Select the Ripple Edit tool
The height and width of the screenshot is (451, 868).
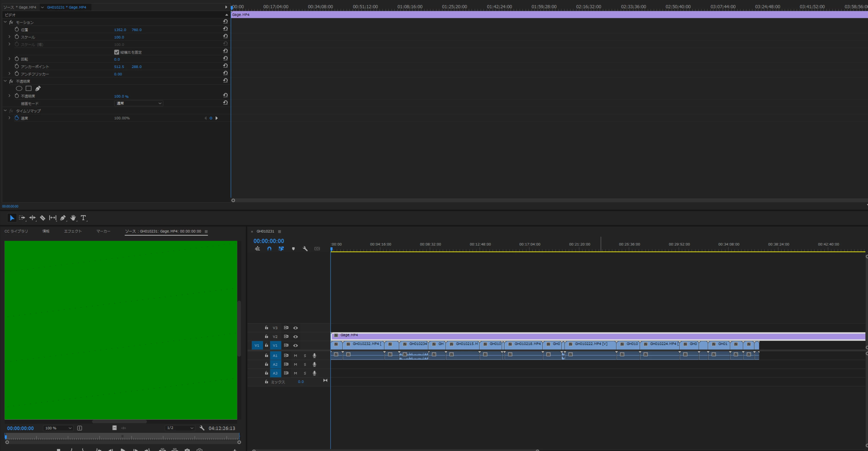tap(32, 218)
